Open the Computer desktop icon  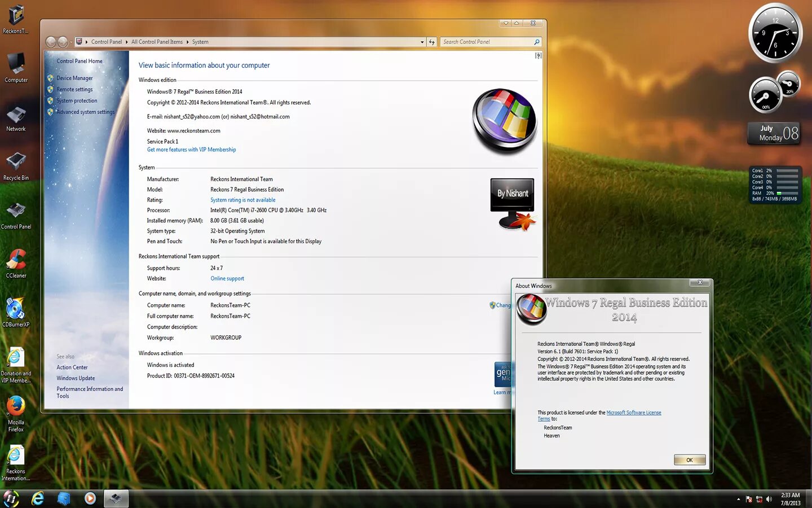click(16, 68)
